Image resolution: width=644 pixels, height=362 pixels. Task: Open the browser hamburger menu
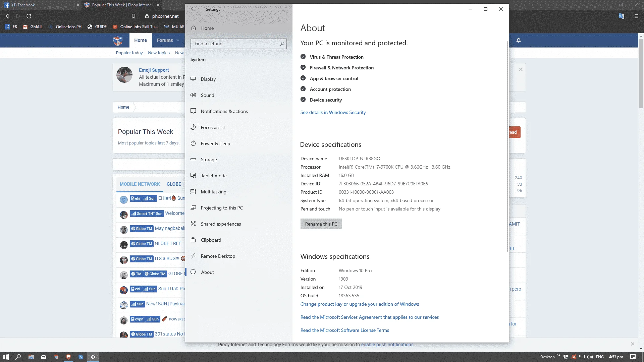tap(636, 16)
